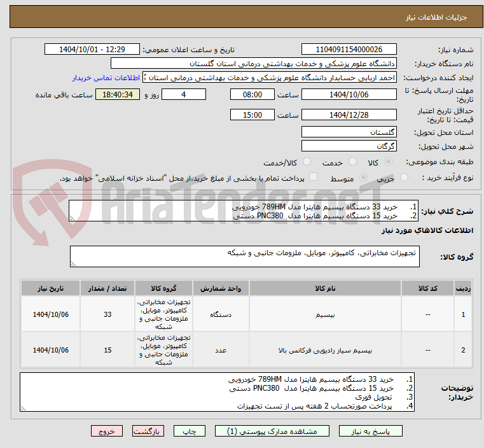
Task: Click the ردیف column header
Action: coord(463,288)
